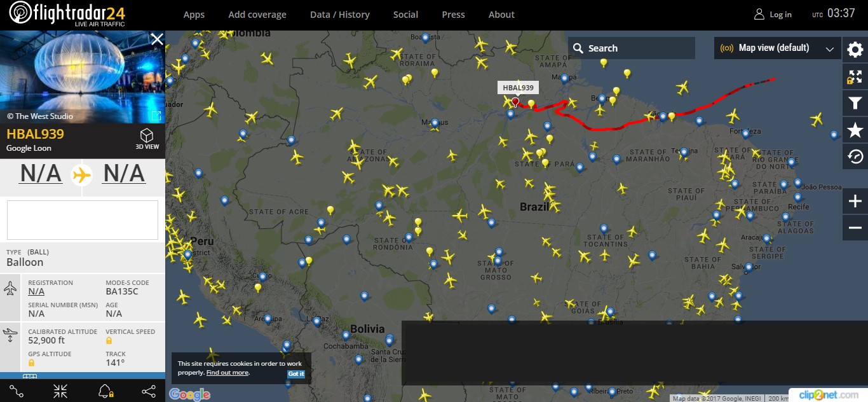Image resolution: width=868 pixels, height=402 pixels.
Task: Open the Apps menu
Action: click(x=194, y=15)
